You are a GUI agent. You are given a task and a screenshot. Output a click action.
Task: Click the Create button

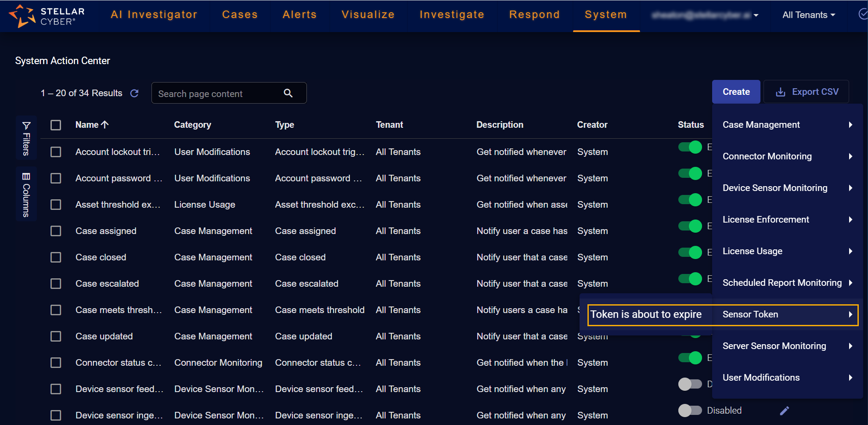736,92
